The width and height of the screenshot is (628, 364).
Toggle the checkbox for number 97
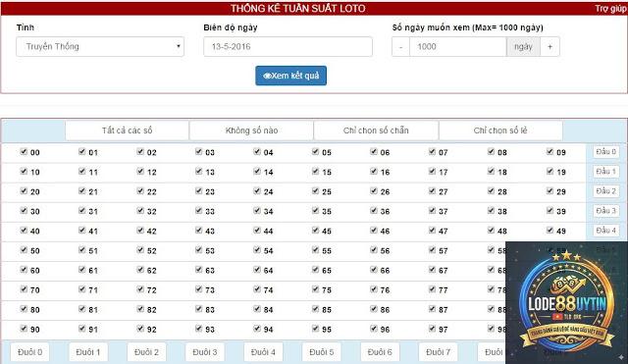click(x=432, y=328)
